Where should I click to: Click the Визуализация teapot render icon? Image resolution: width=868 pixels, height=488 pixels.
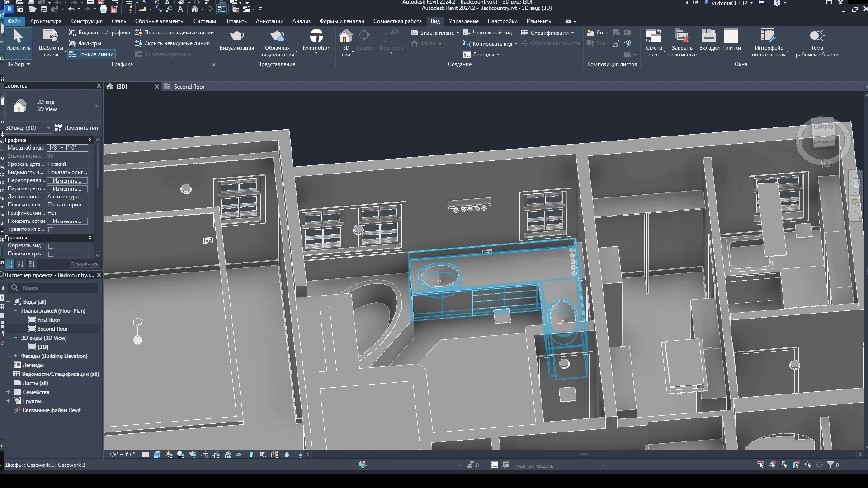pyautogui.click(x=236, y=36)
